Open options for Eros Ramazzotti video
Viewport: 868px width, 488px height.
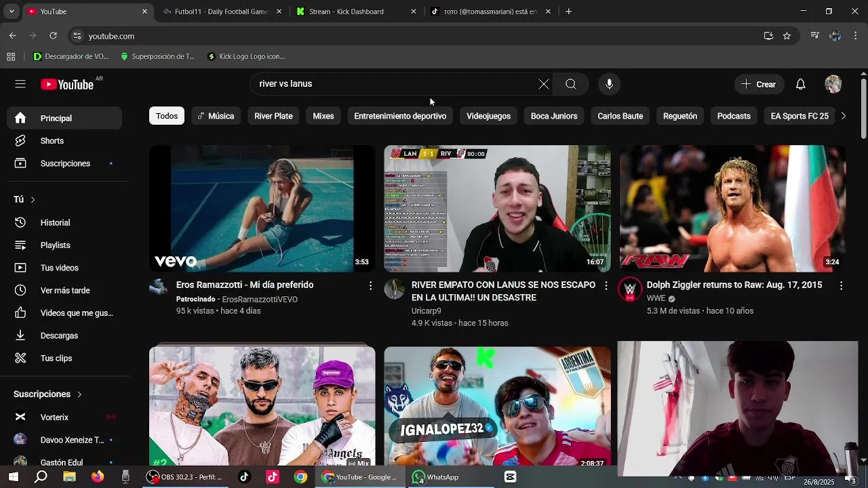[x=370, y=286]
